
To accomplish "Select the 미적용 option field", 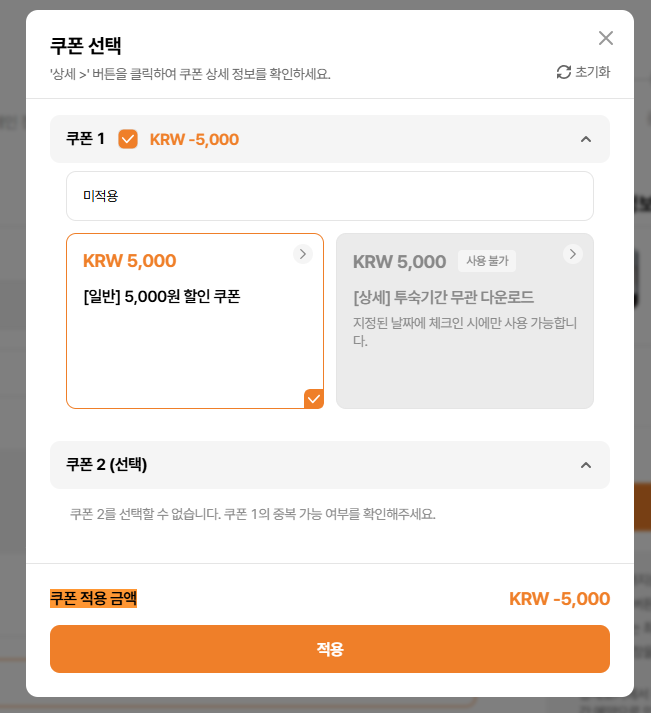I will (x=329, y=196).
